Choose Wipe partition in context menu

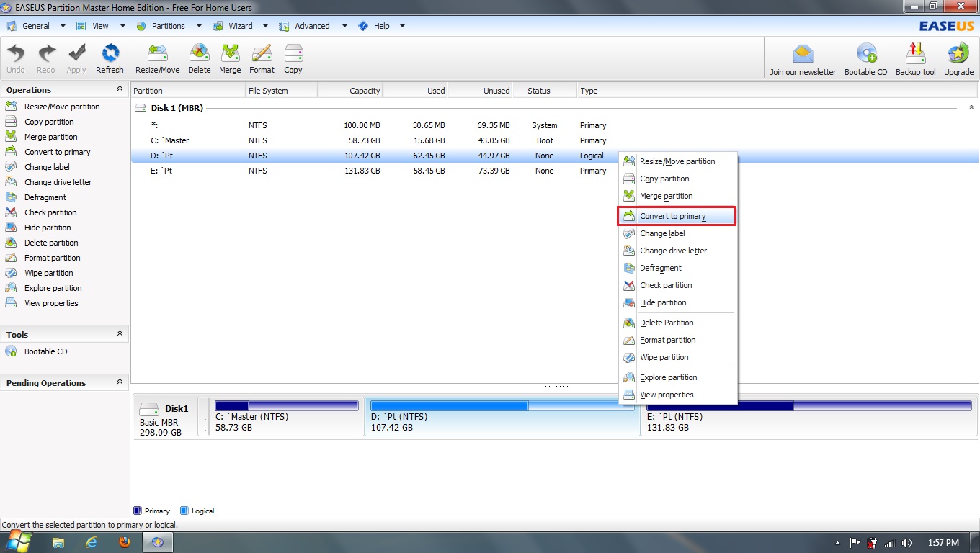pyautogui.click(x=677, y=357)
